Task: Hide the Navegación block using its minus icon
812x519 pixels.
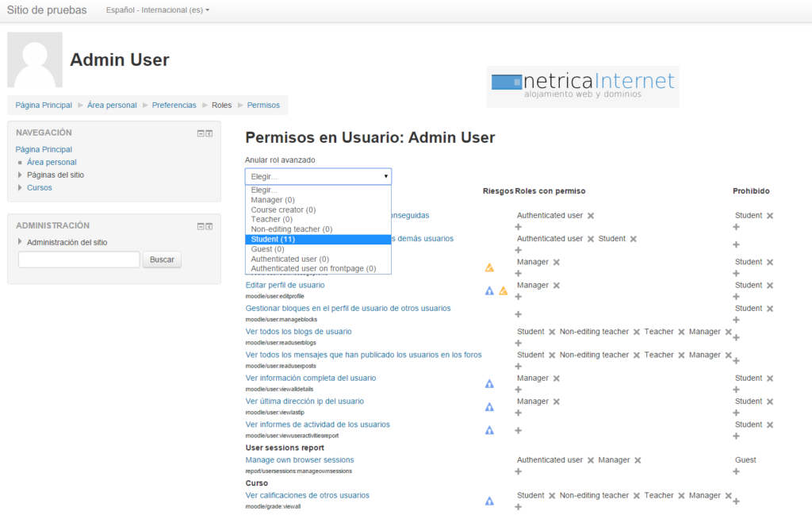Action: coord(201,133)
